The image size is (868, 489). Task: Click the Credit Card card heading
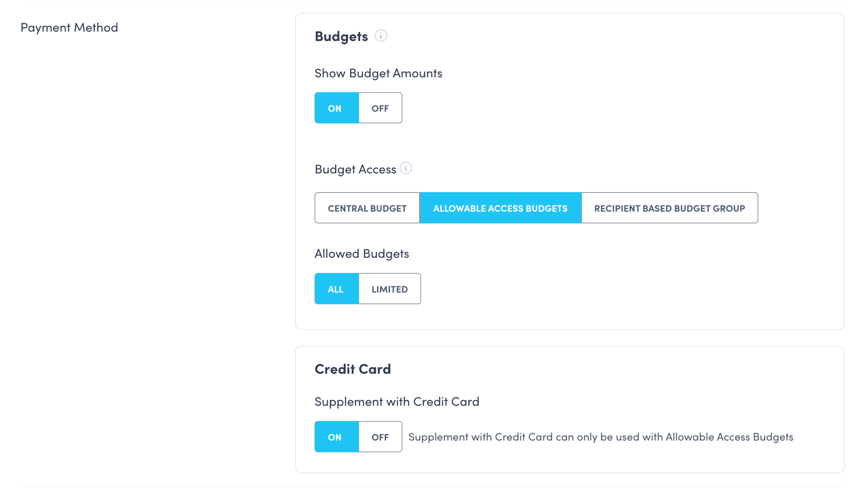click(353, 369)
